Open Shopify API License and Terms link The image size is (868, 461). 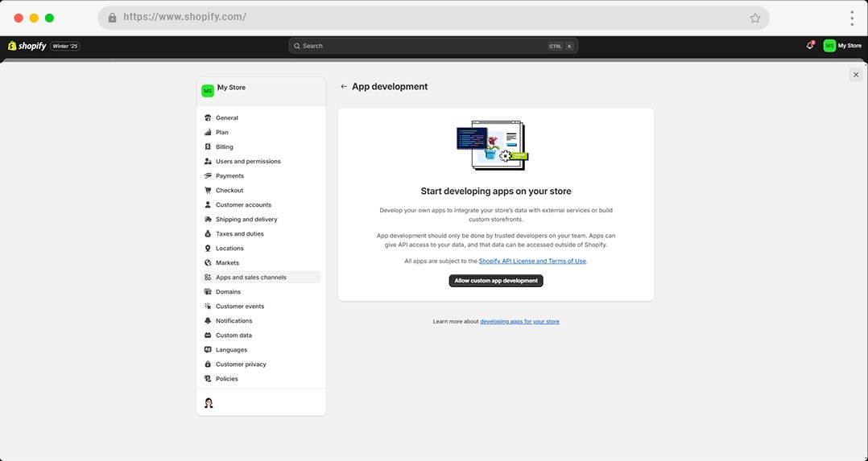tap(532, 261)
